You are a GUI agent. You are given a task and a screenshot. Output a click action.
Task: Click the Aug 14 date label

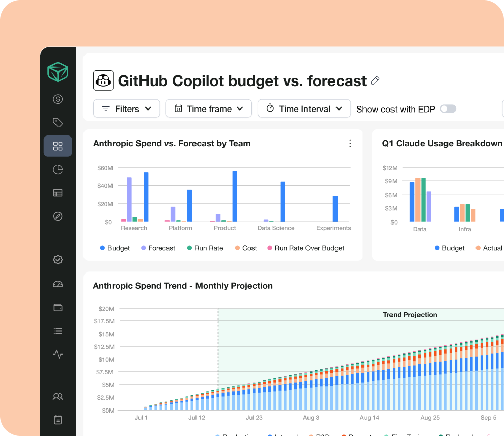[370, 418]
